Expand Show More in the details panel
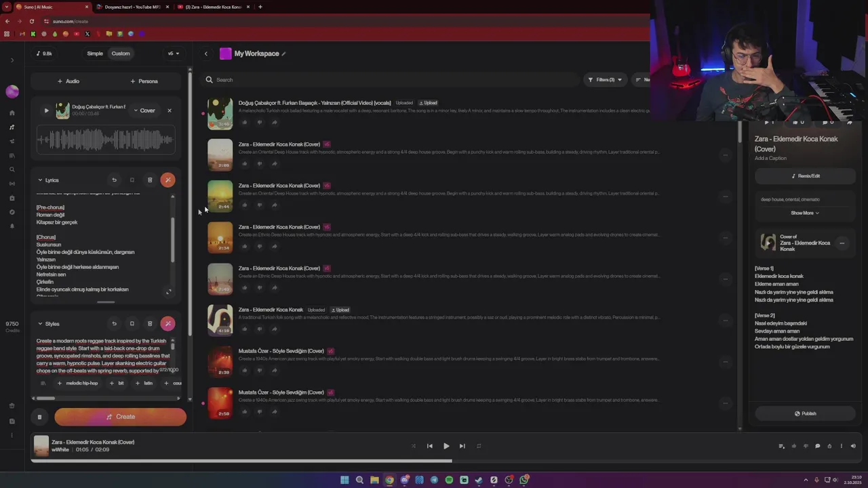Screen dimensions: 868x488 point(805,213)
